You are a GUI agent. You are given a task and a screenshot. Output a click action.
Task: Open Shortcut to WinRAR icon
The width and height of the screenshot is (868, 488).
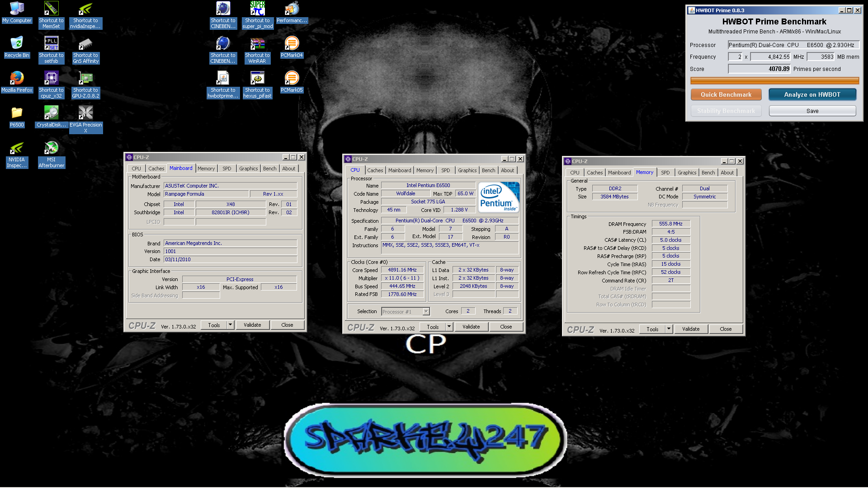257,50
